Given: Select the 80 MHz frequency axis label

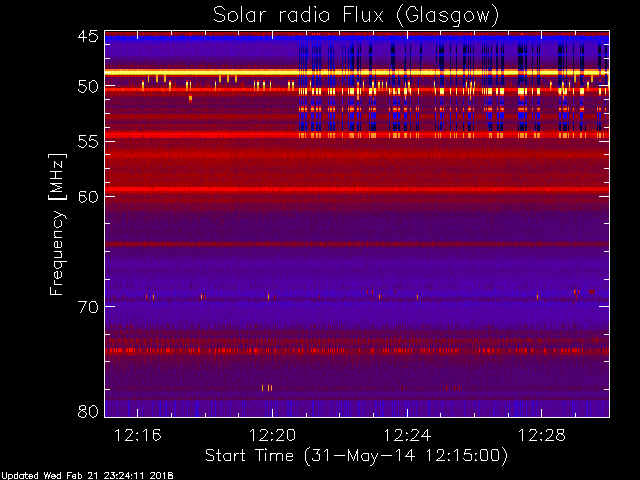Looking at the screenshot, I should coord(88,411).
